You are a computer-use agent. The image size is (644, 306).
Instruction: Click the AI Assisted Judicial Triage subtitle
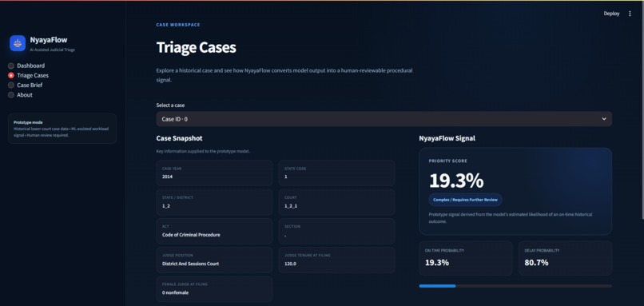pos(52,50)
